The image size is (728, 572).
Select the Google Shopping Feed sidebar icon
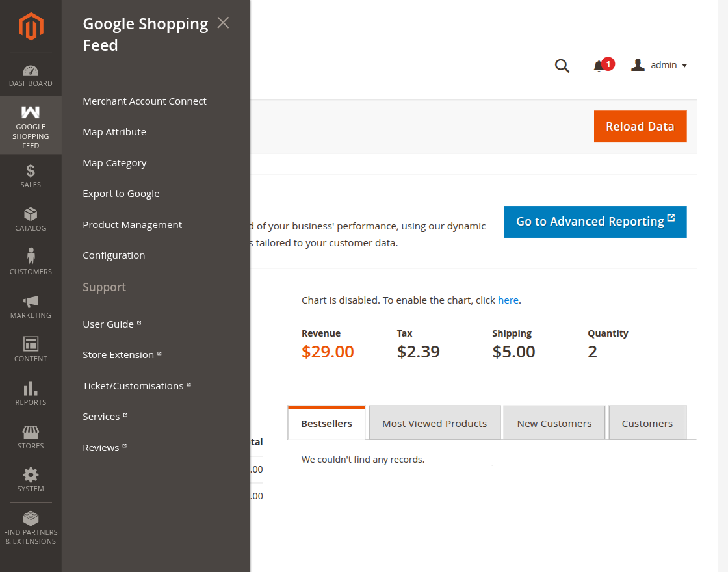[x=31, y=112]
